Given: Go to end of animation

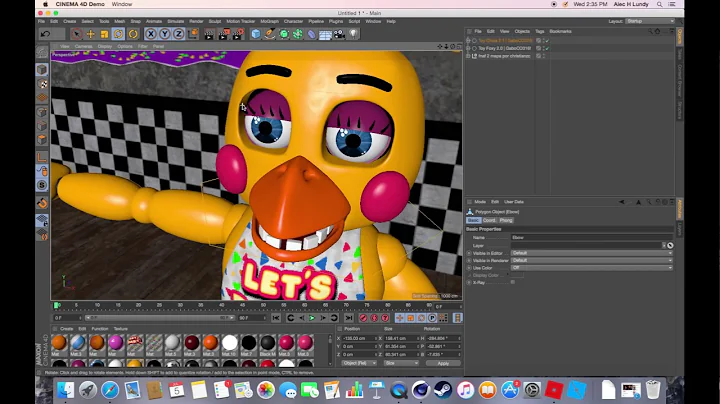Looking at the screenshot, I should coord(349,318).
